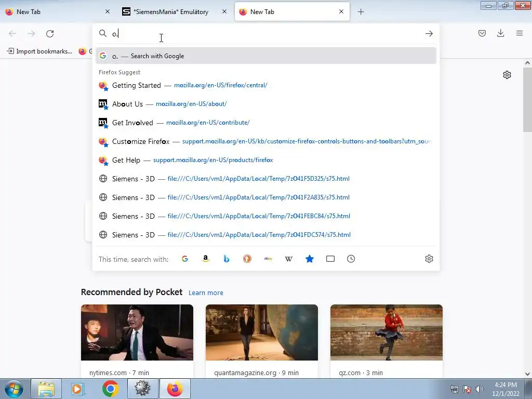
Task: Search bookmarks using the star icon
Action: pos(310,259)
